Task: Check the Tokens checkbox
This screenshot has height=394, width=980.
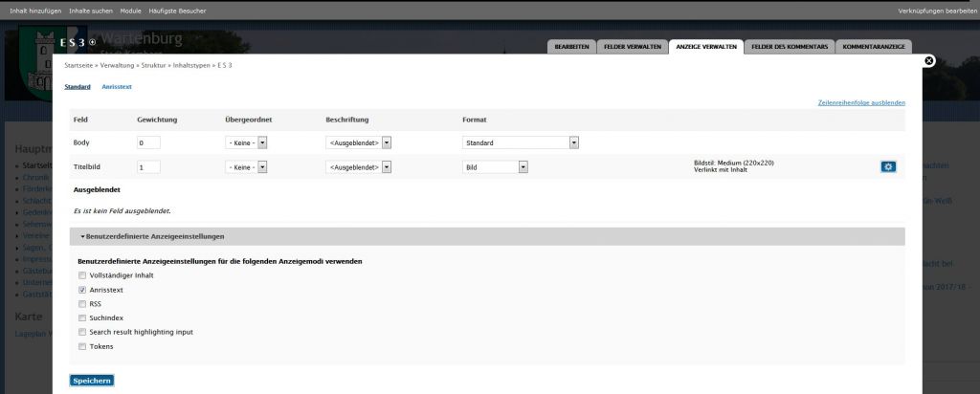Action: 82,346
